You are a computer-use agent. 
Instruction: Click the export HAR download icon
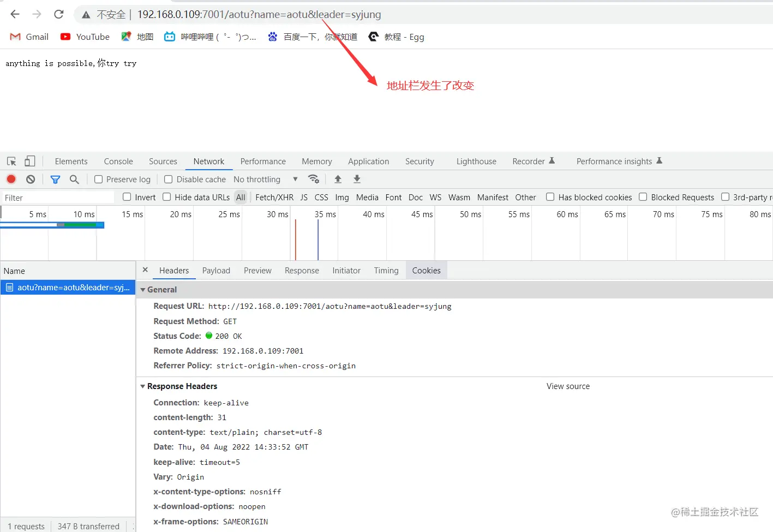coord(357,179)
